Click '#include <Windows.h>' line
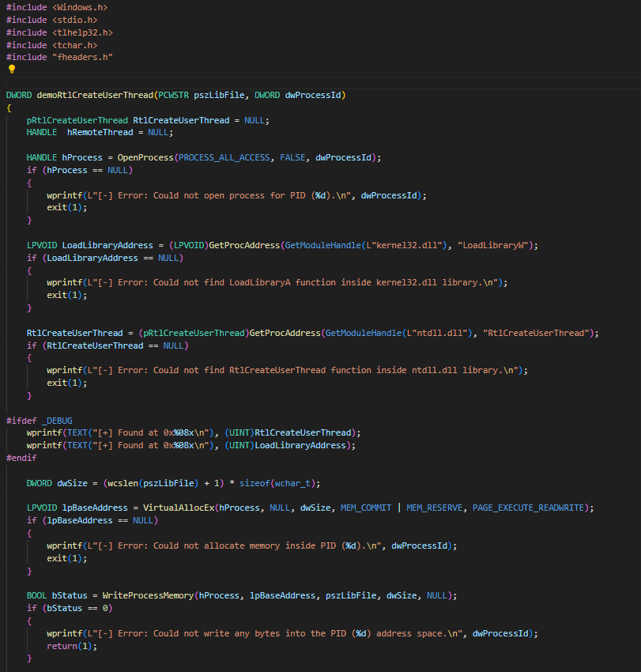This screenshot has width=641, height=672. pyautogui.click(x=57, y=7)
